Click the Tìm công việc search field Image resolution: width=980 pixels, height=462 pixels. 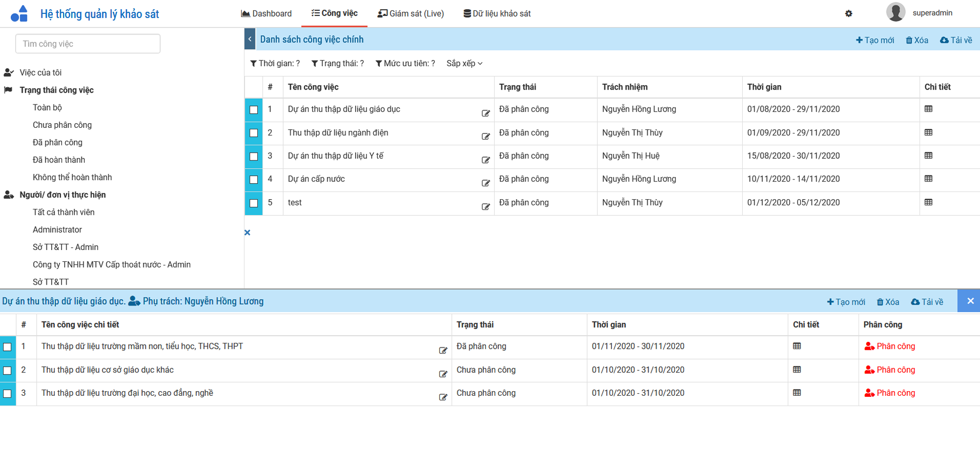88,44
